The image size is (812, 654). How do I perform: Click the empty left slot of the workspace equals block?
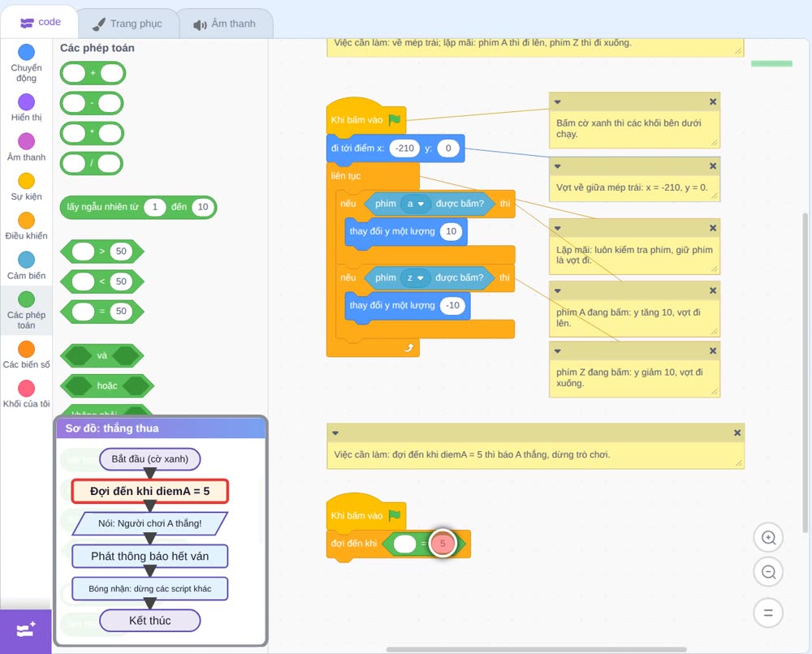[x=404, y=544]
